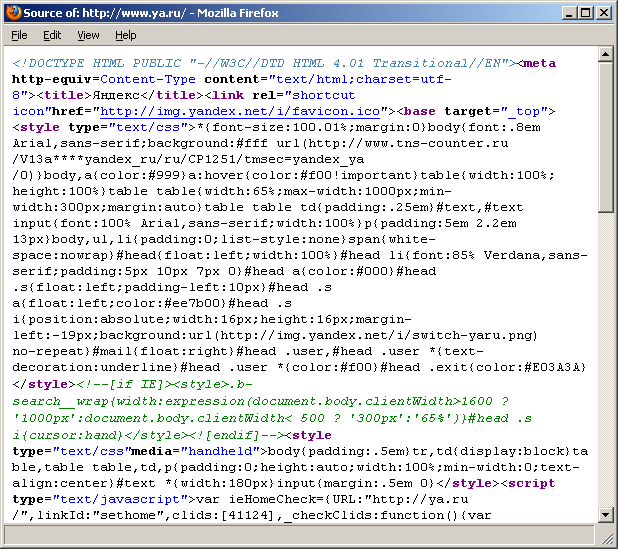Click the 'cursor:hand' CSS text
The image size is (618, 549).
pos(73,435)
